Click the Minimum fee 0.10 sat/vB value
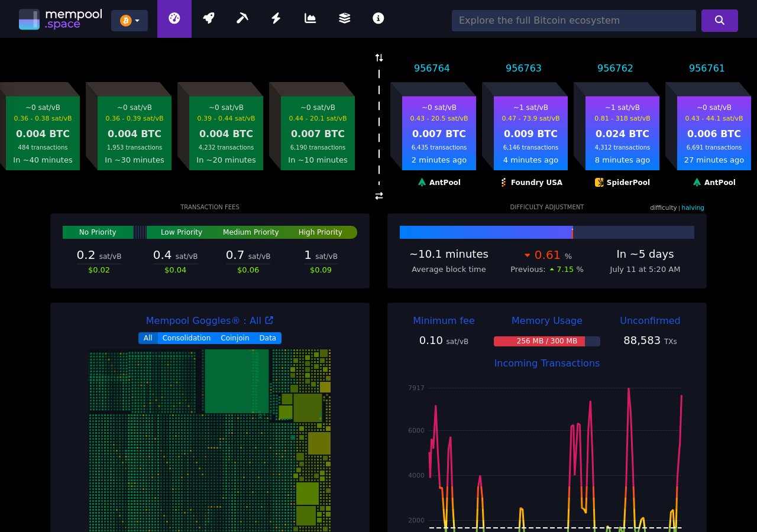 444,340
